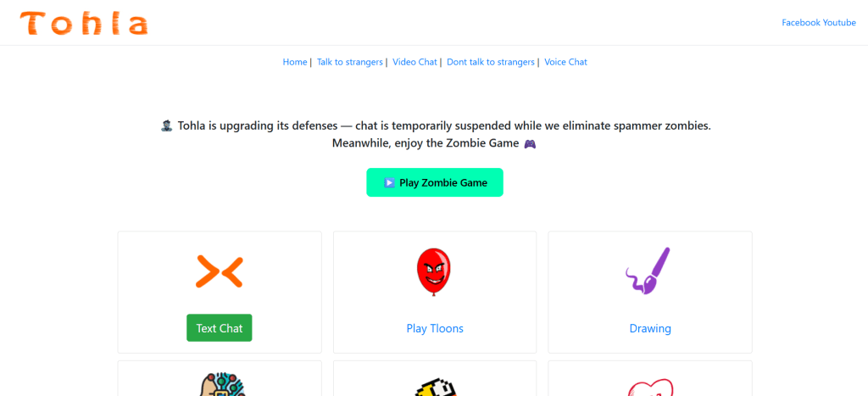This screenshot has width=868, height=396.
Task: Click the play icon in Zombie Game button
Action: click(389, 183)
